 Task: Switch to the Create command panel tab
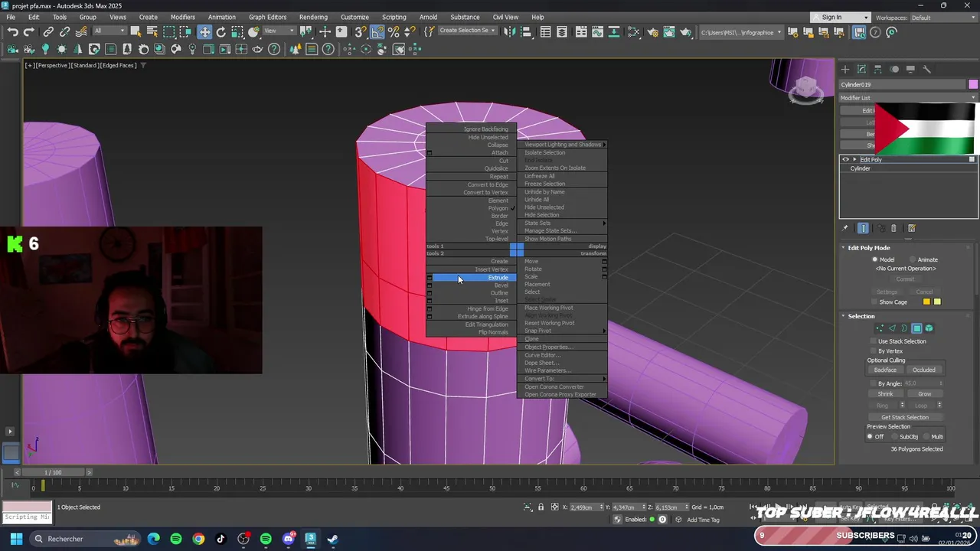845,69
